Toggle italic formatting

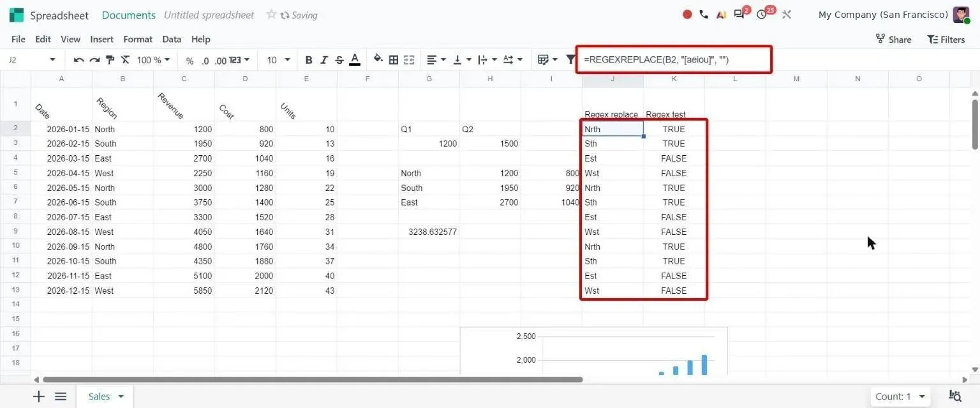[324, 60]
